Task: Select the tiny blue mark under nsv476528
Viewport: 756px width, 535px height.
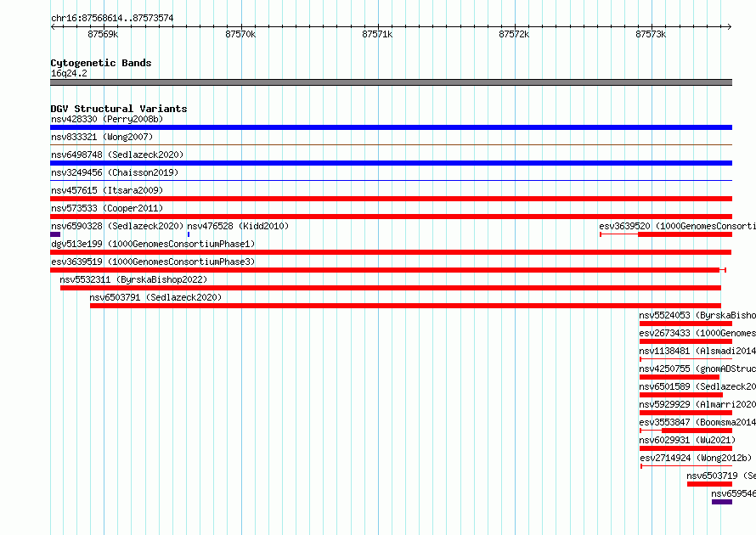Action: coord(189,234)
